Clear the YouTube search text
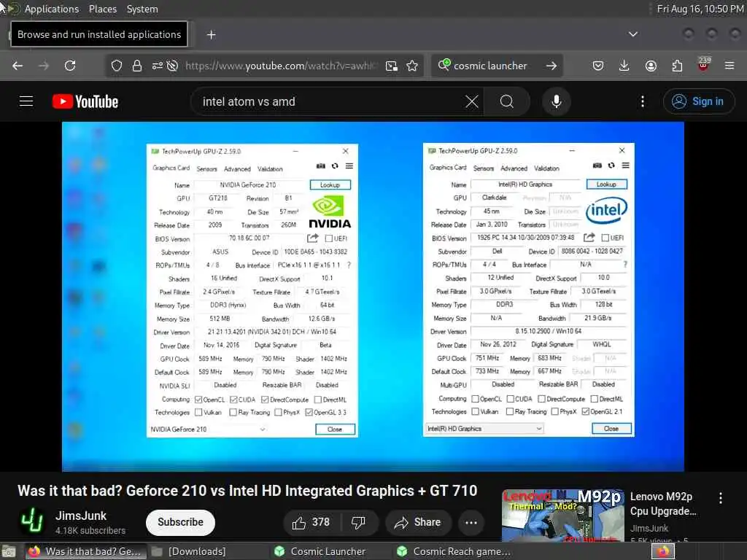747x560 pixels. (x=472, y=101)
